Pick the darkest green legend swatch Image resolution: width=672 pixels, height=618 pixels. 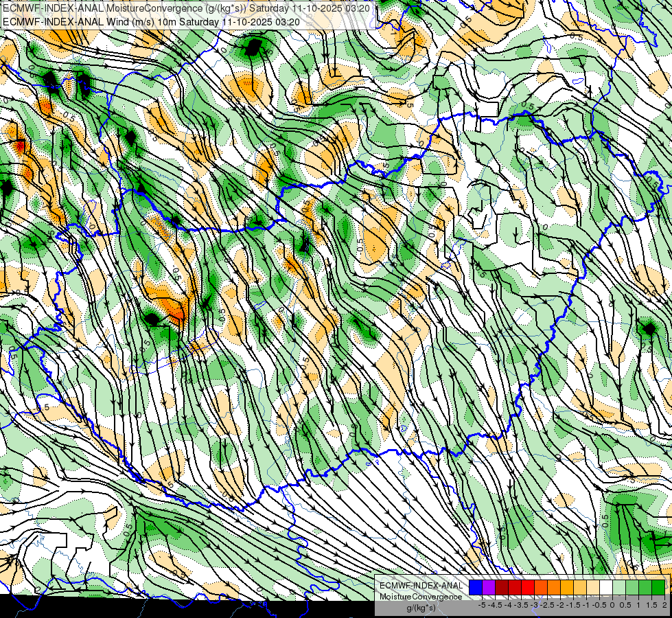point(658,587)
